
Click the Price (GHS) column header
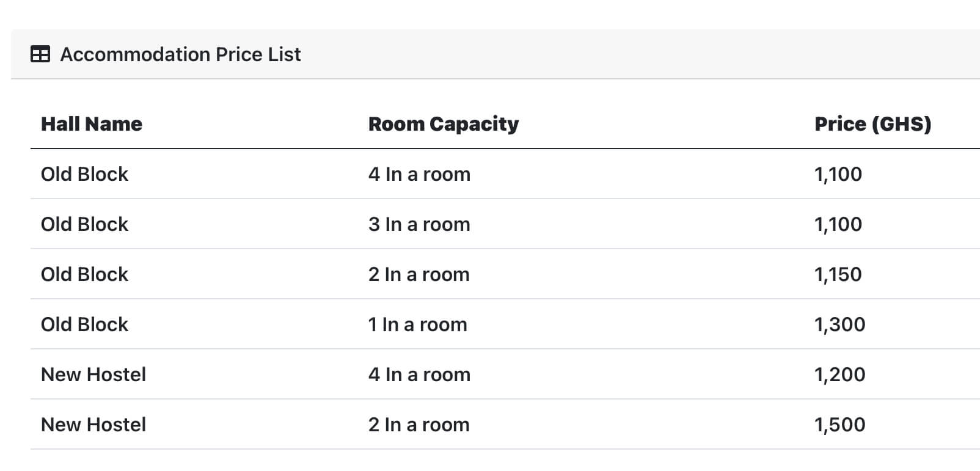tap(873, 124)
